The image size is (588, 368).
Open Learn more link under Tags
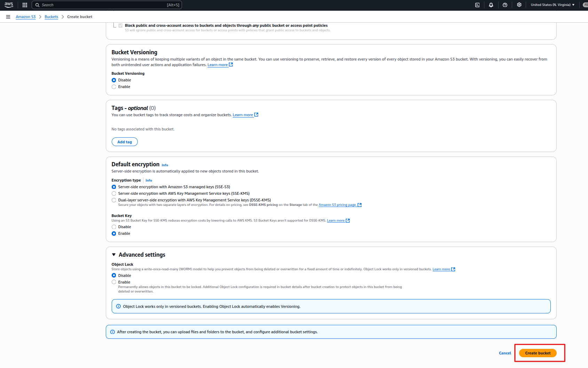tap(243, 115)
